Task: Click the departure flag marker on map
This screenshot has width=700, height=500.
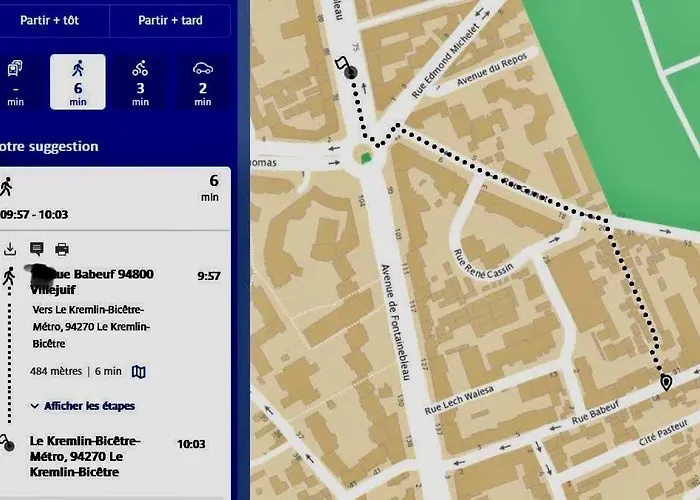Action: click(x=346, y=67)
